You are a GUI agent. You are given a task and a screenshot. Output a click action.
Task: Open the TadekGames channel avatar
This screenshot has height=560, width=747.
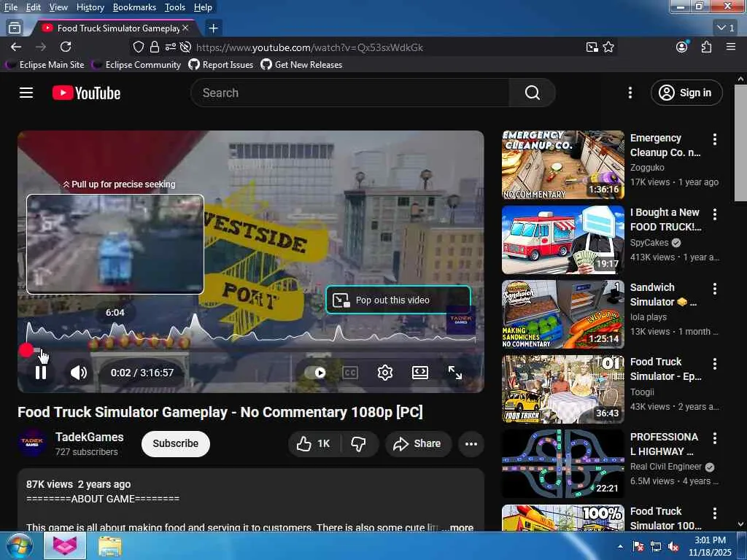pyautogui.click(x=32, y=443)
